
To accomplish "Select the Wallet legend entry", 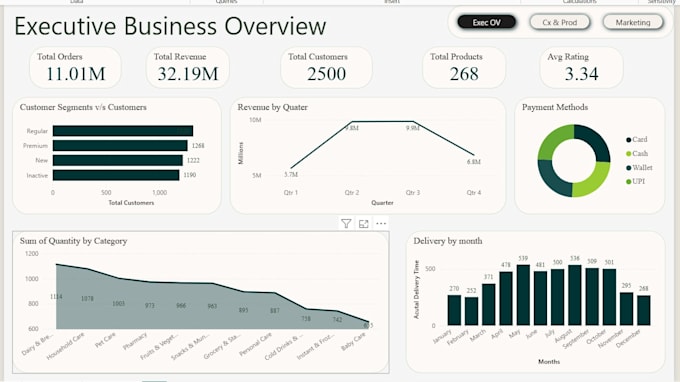I will 639,167.
